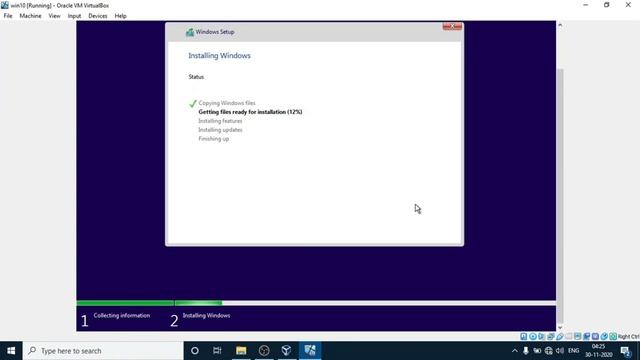This screenshot has width=640, height=360.
Task: Open the Machine menu
Action: pos(30,16)
